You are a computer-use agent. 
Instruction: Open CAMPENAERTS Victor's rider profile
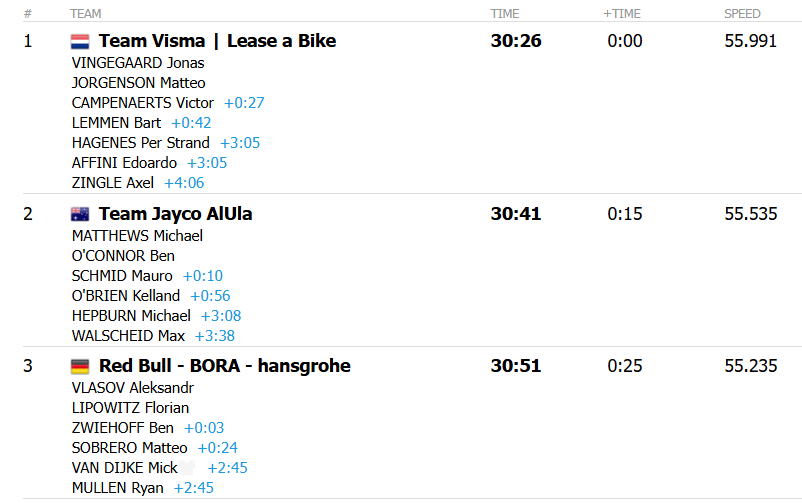click(143, 103)
